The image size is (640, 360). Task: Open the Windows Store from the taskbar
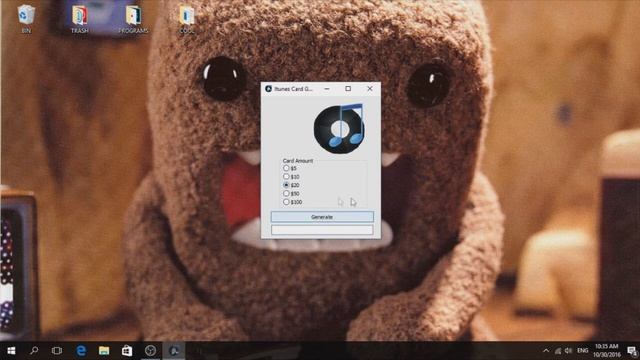[127, 351]
